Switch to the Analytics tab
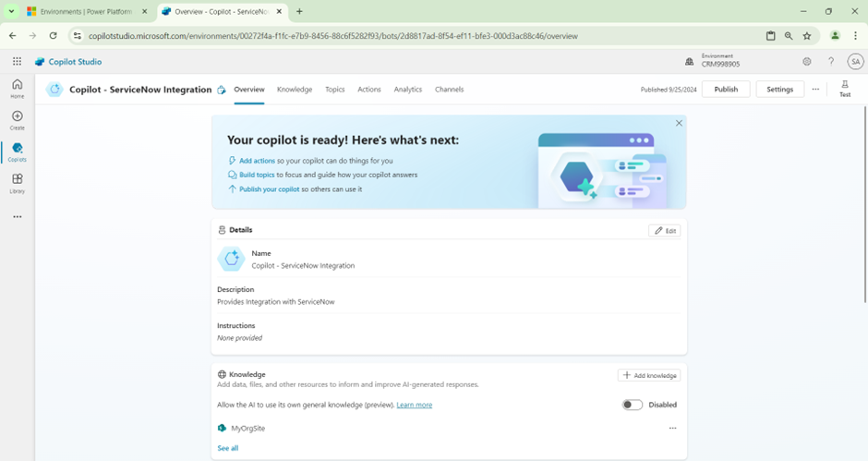The height and width of the screenshot is (461, 868). [x=407, y=90]
